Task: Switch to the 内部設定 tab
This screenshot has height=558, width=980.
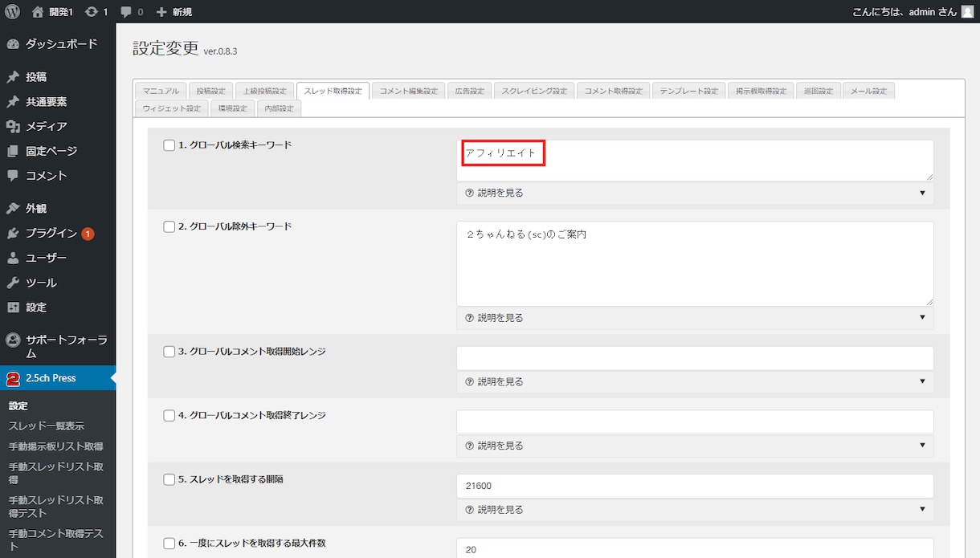Action: point(280,108)
